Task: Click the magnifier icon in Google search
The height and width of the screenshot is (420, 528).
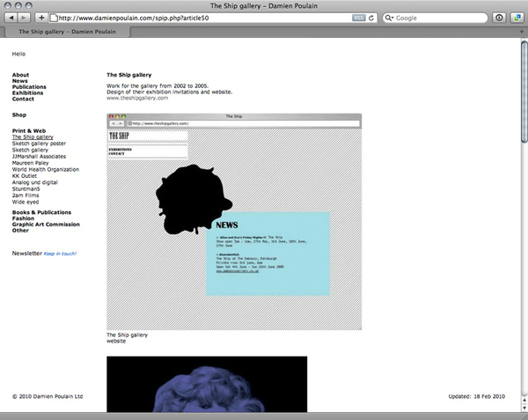Action: 389,18
